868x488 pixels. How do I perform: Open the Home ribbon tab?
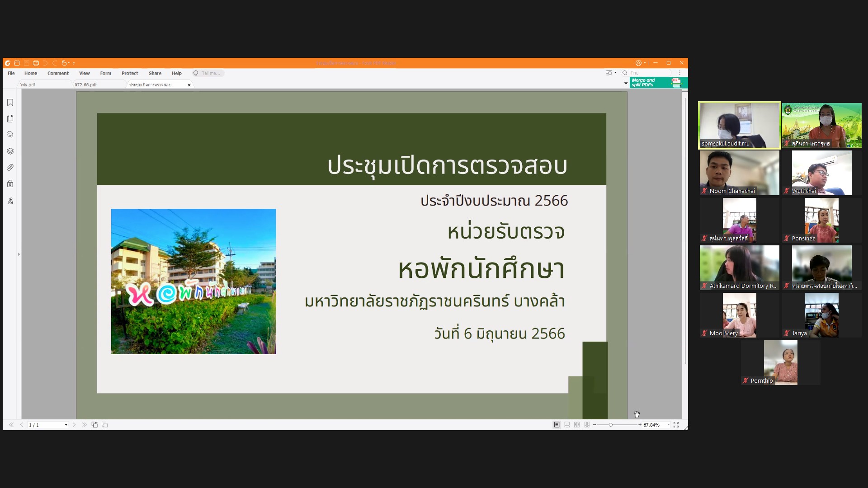[31, 73]
